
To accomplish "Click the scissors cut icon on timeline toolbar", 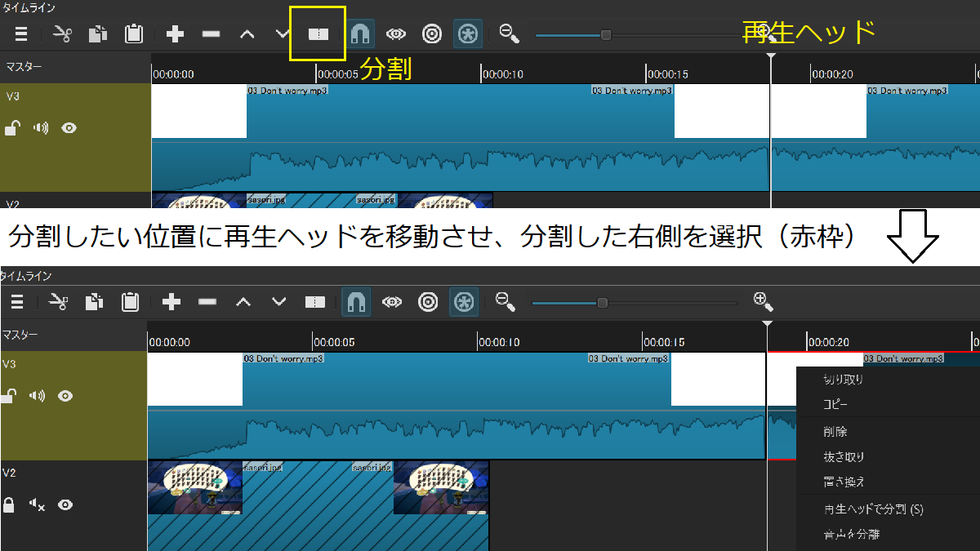I will point(58,301).
